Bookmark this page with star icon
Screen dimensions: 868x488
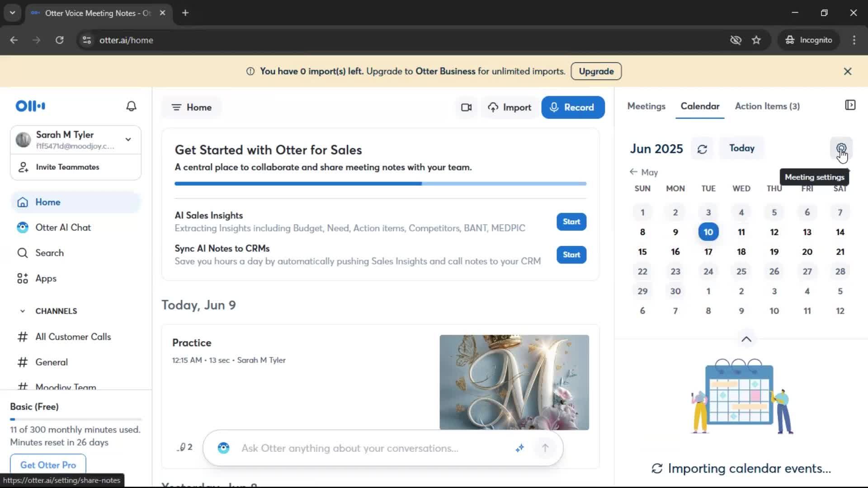(x=756, y=40)
